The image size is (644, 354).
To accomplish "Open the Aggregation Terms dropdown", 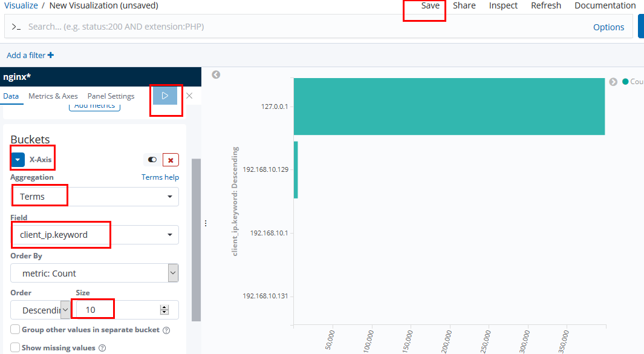I will click(94, 197).
